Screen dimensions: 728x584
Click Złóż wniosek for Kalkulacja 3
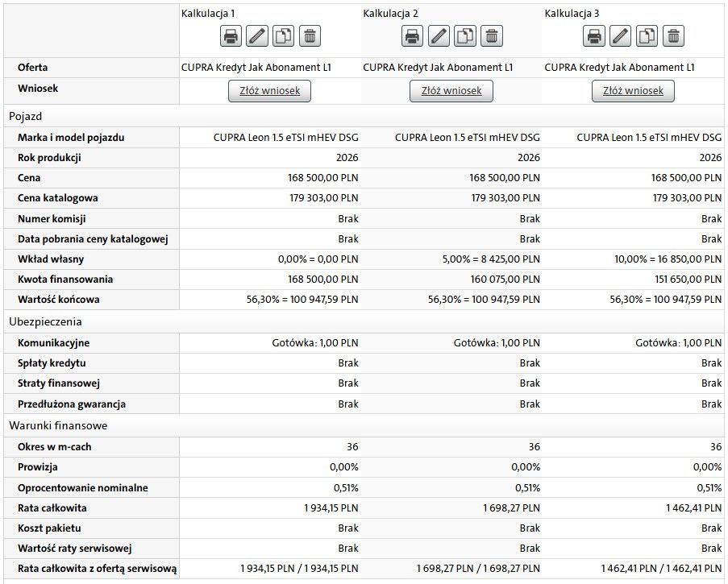[x=634, y=91]
